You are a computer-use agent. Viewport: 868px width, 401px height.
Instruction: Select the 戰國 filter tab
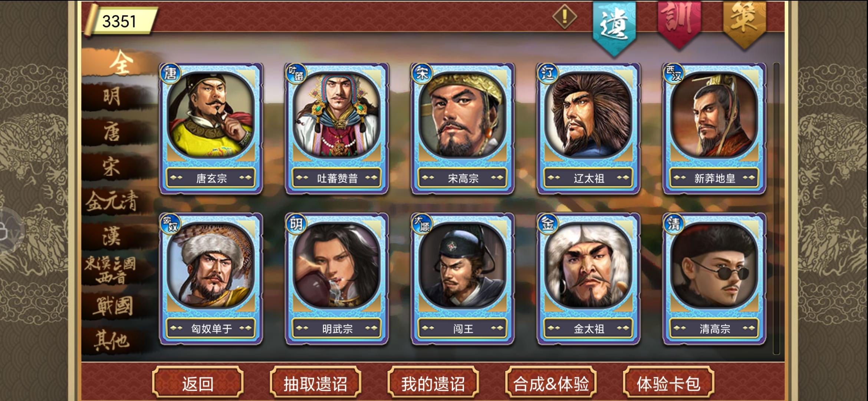(x=112, y=306)
